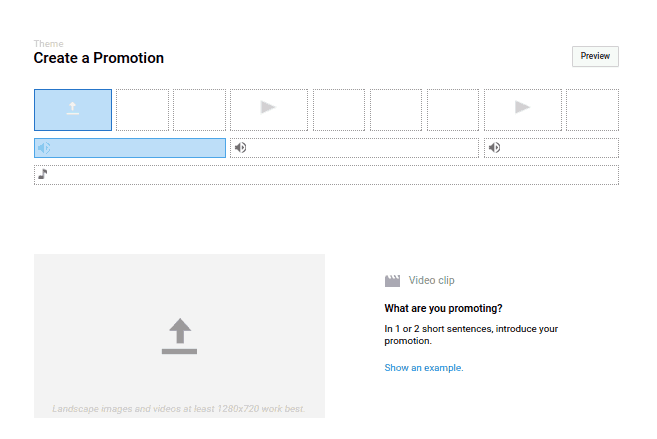
Task: Open the Show an example link
Action: pyautogui.click(x=424, y=368)
